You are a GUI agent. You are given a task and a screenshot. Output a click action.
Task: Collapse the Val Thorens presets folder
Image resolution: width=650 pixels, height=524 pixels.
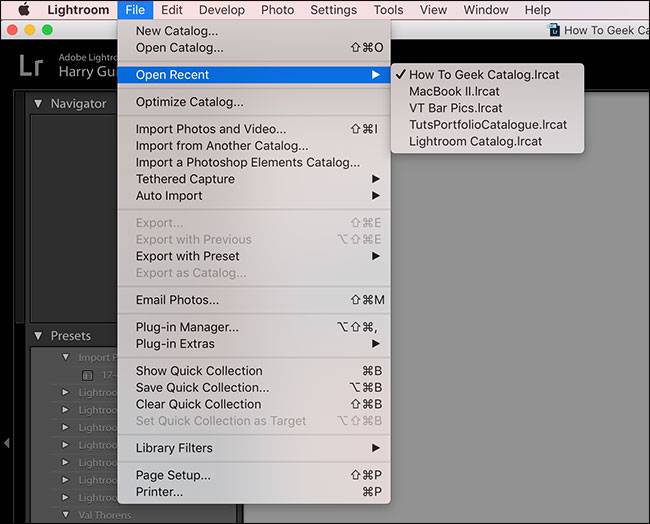tap(65, 514)
